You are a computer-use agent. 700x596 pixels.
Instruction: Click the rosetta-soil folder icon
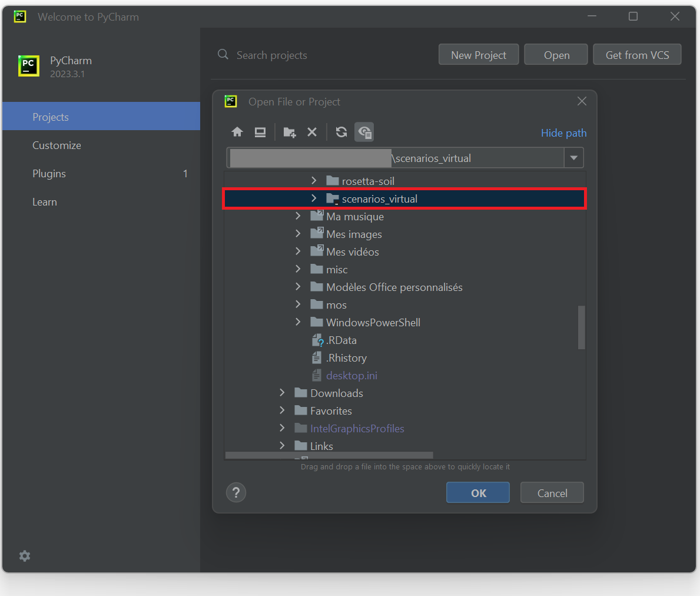pos(332,181)
